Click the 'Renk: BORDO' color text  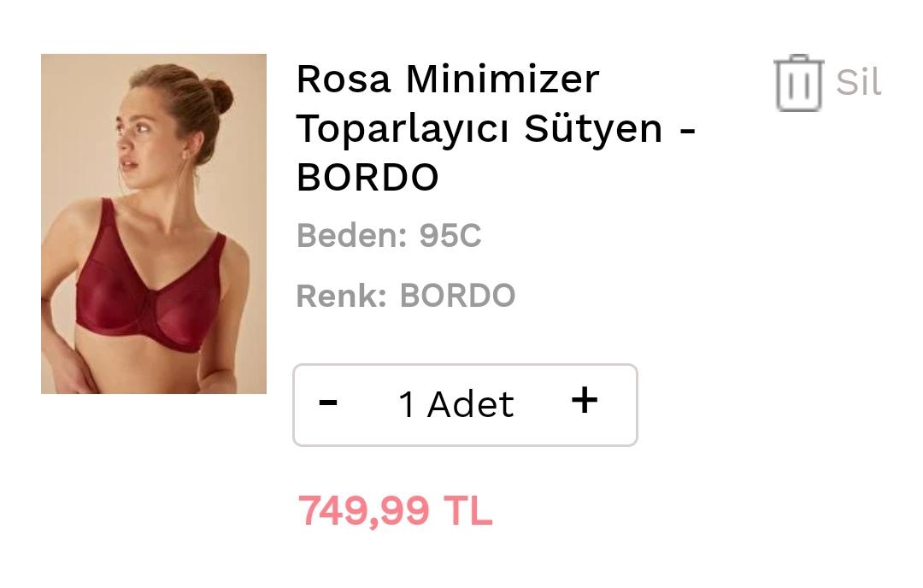pos(406,296)
